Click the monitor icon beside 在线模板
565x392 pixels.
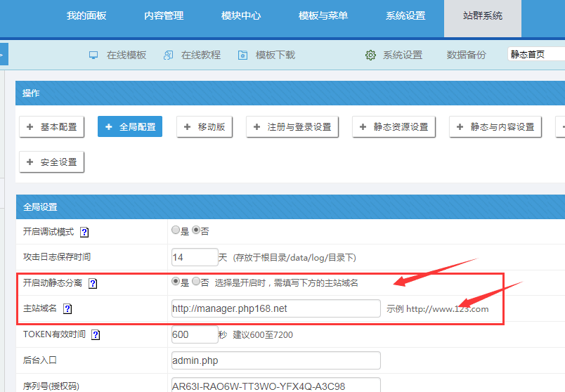(93, 55)
